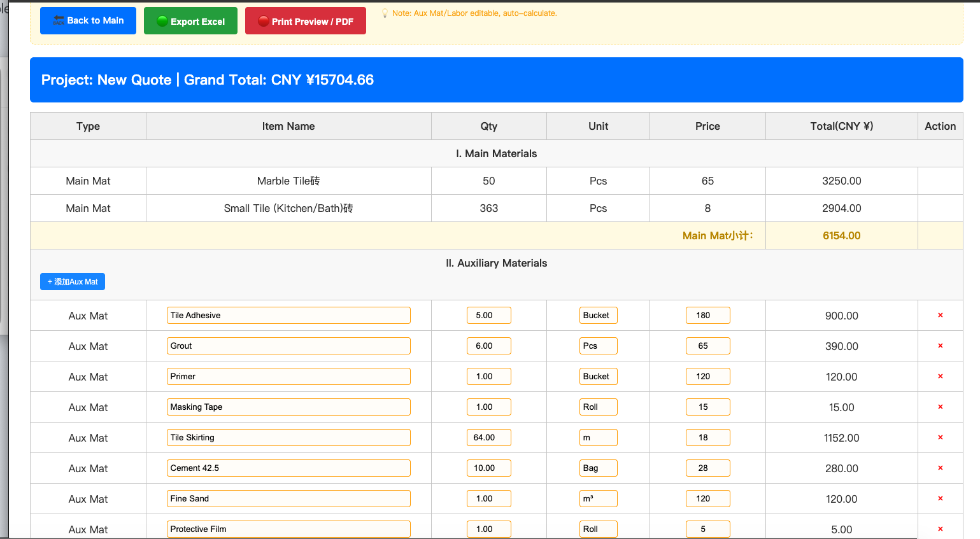Delete the Grout row
This screenshot has height=539, width=980.
[x=940, y=346]
